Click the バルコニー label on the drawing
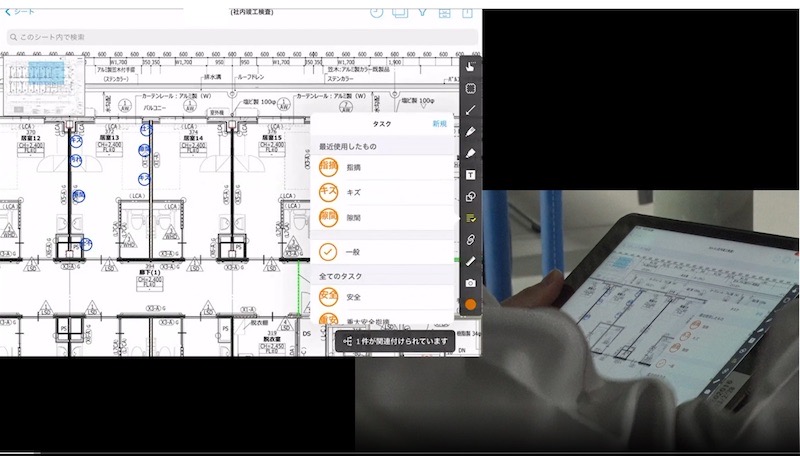 (155, 108)
